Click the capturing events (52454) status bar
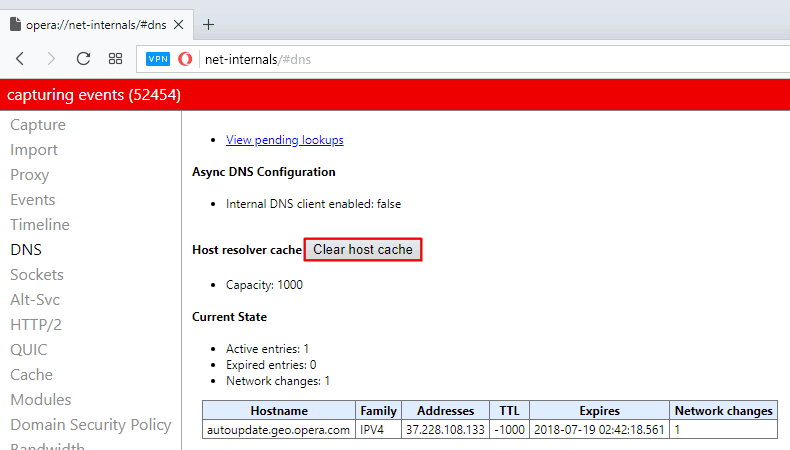790x450 pixels. 395,95
